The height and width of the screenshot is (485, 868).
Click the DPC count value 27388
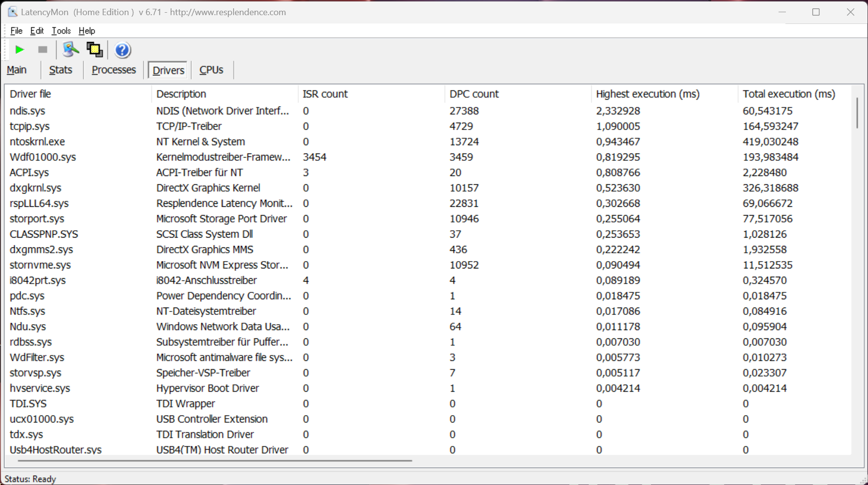464,111
